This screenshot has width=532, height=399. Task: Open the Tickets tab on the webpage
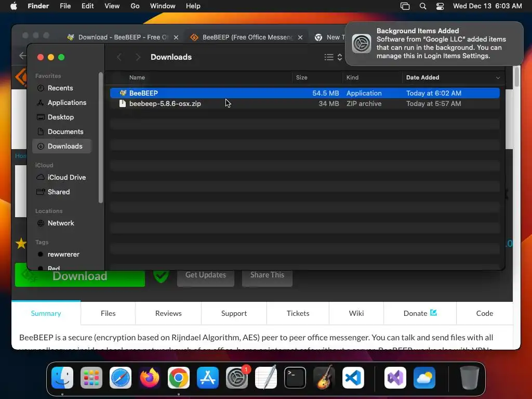point(298,313)
